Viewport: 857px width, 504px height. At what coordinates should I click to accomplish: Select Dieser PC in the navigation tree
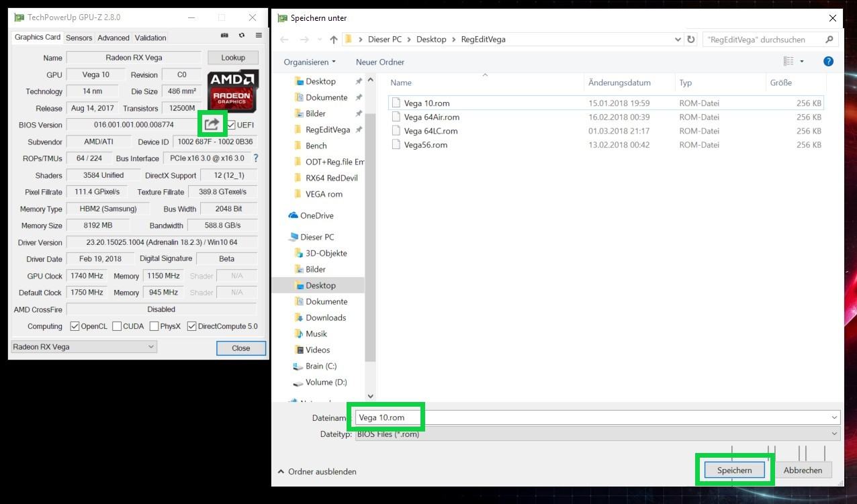[x=311, y=237]
